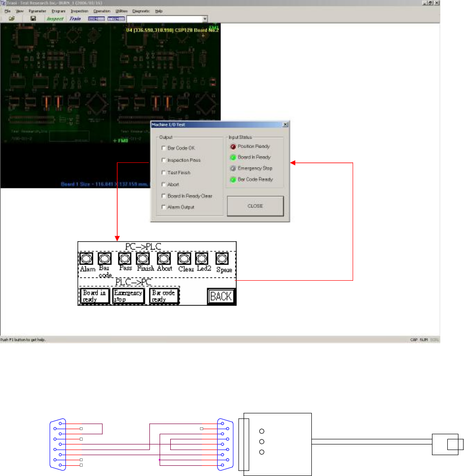Tick the Test Finish checkbox

pos(164,173)
